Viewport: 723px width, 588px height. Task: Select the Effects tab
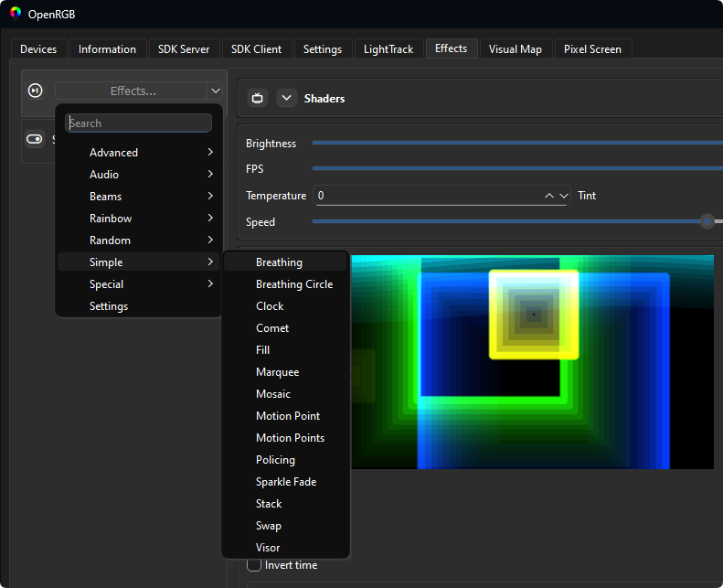coord(451,48)
